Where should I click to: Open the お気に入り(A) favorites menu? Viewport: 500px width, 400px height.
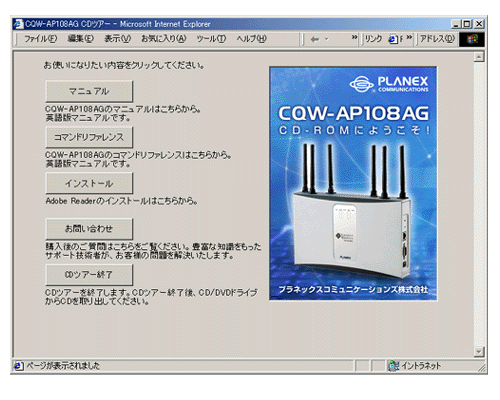(163, 39)
